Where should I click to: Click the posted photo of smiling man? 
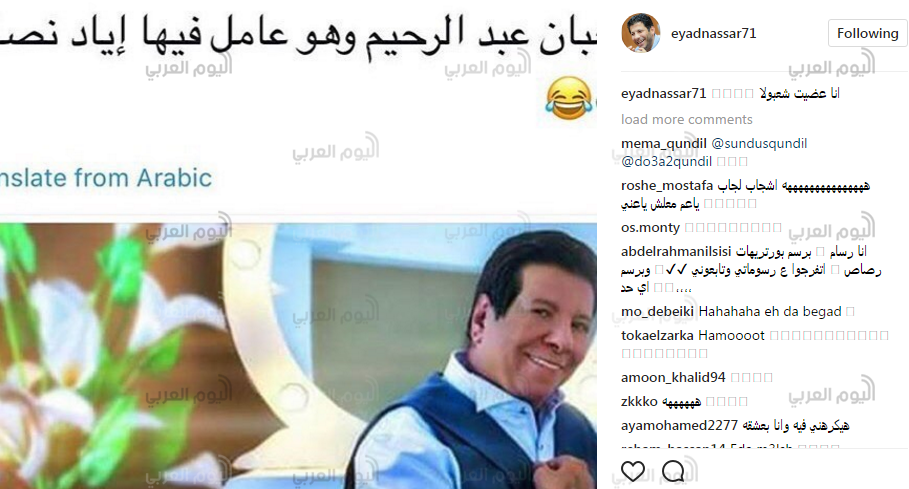[298, 355]
